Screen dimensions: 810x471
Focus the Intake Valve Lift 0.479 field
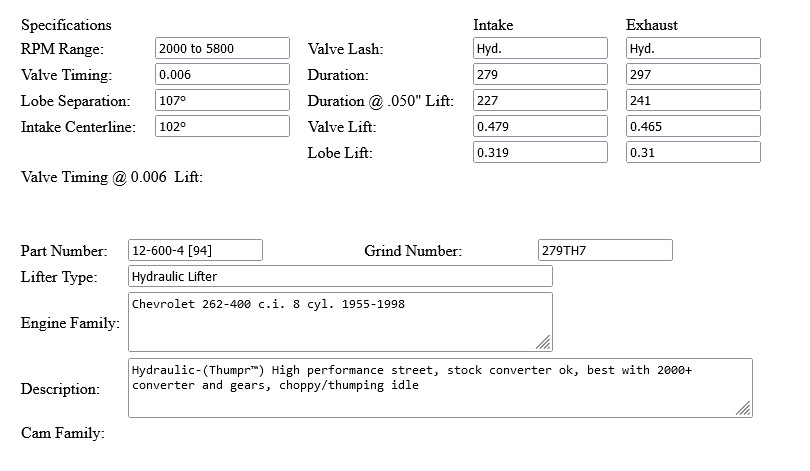540,126
